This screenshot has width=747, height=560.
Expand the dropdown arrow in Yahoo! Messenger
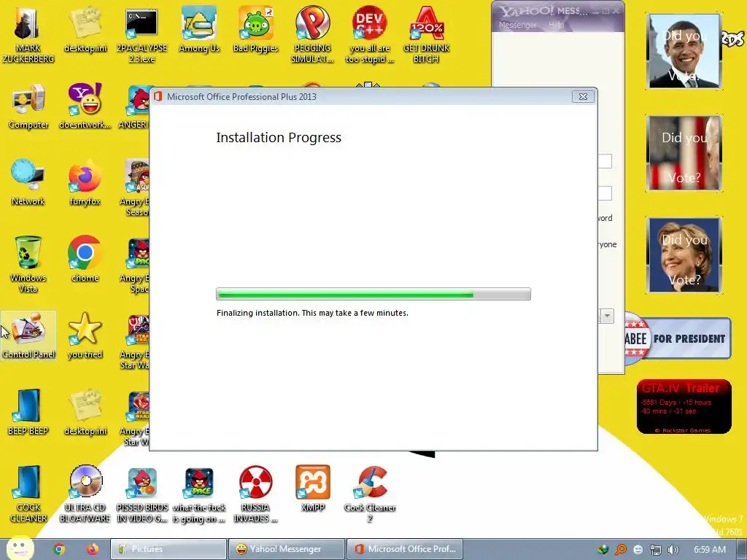pyautogui.click(x=607, y=316)
